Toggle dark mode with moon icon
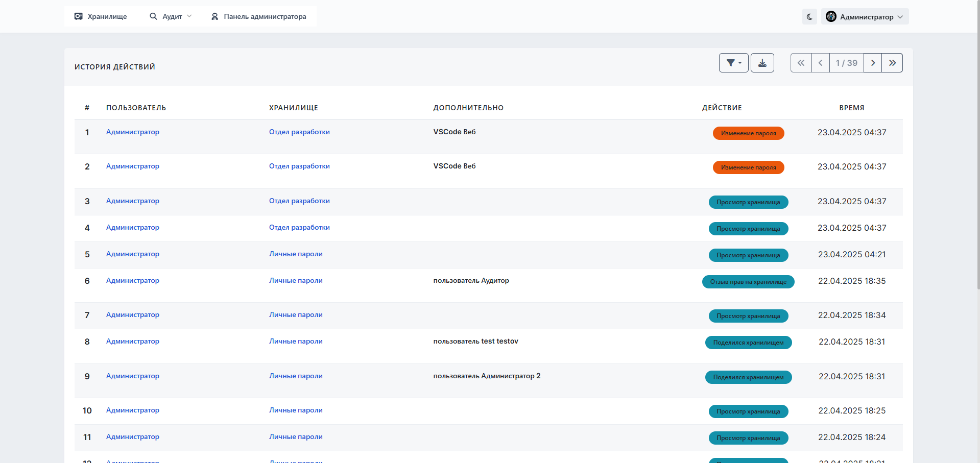This screenshot has width=980, height=463. point(809,17)
